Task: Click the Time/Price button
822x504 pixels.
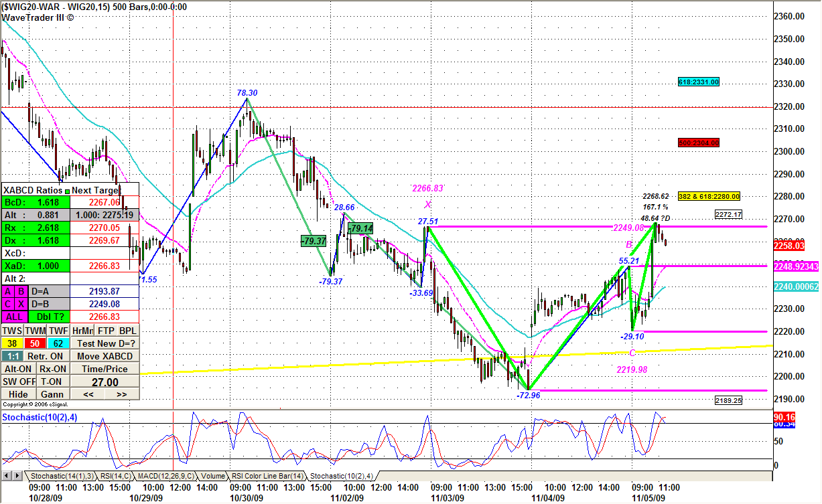Action: click(x=105, y=369)
